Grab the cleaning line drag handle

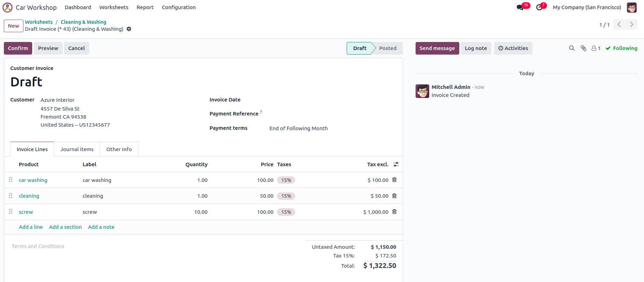pos(11,196)
